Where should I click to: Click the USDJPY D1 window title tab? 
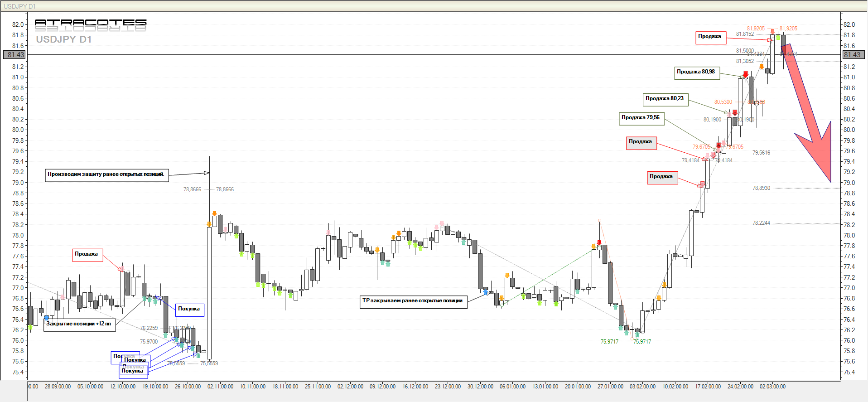coord(19,6)
